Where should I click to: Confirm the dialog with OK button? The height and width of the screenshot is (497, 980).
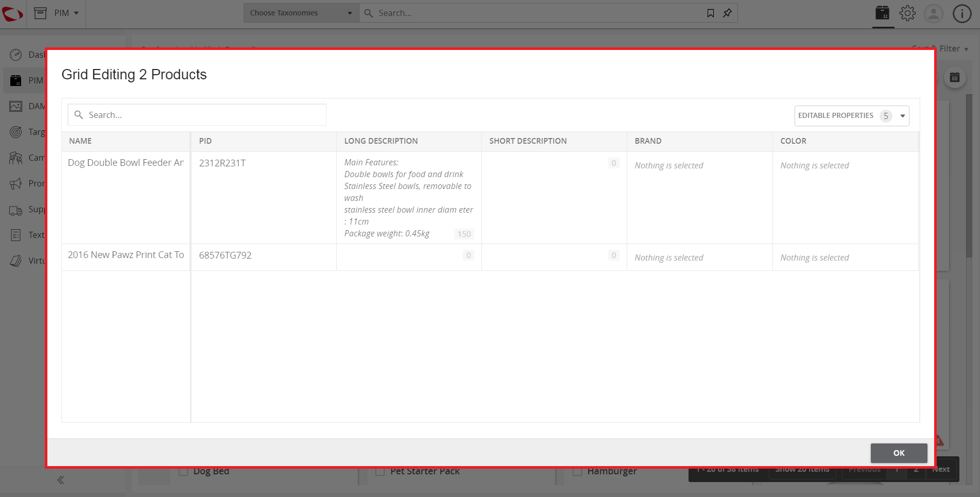(x=899, y=453)
